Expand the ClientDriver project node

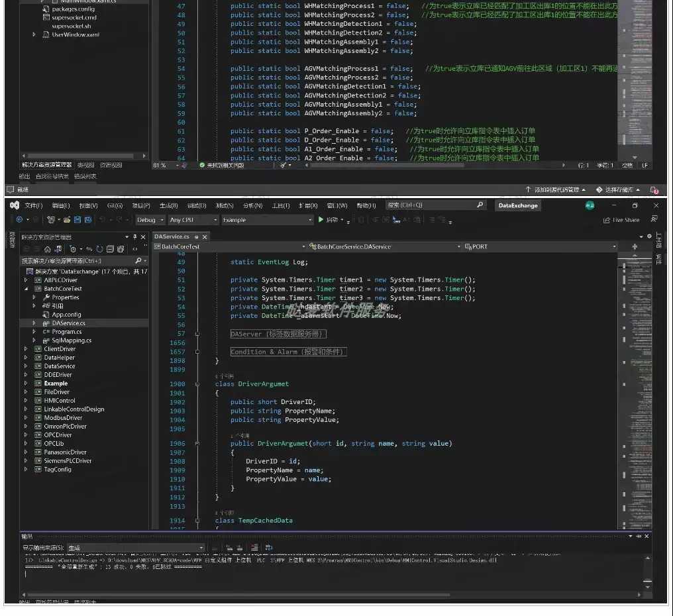26,348
